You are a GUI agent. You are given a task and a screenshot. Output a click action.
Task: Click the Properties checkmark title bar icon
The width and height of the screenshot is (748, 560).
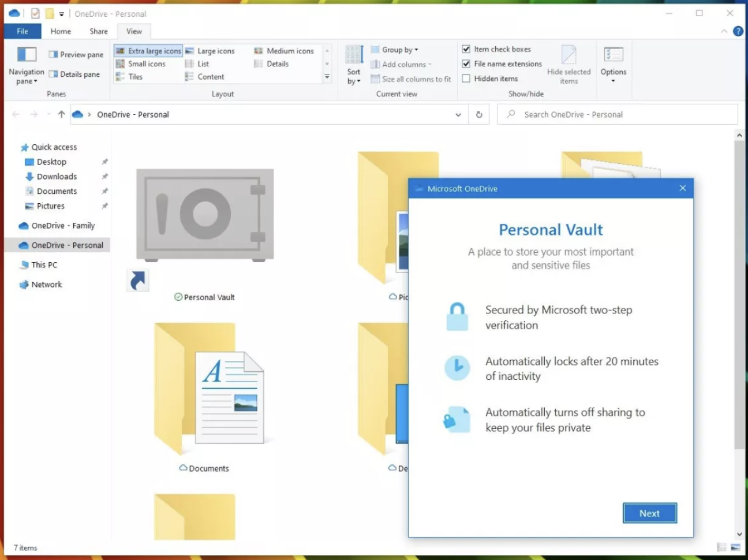[x=35, y=13]
